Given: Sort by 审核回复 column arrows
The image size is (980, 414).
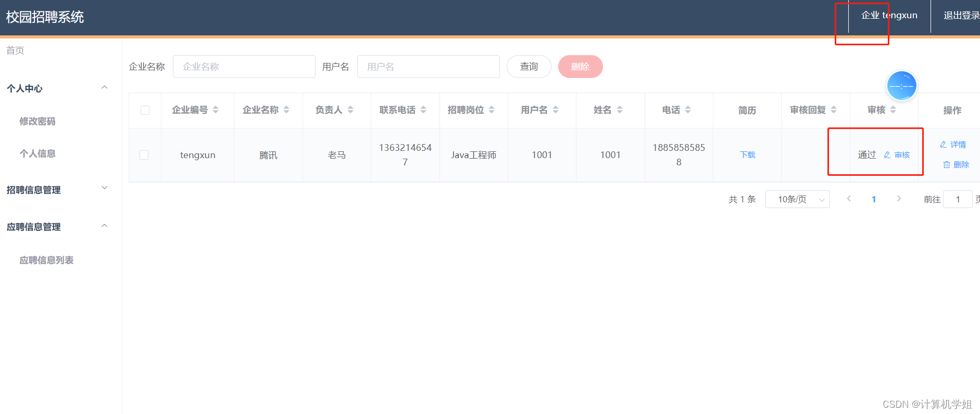Looking at the screenshot, I should (x=834, y=110).
